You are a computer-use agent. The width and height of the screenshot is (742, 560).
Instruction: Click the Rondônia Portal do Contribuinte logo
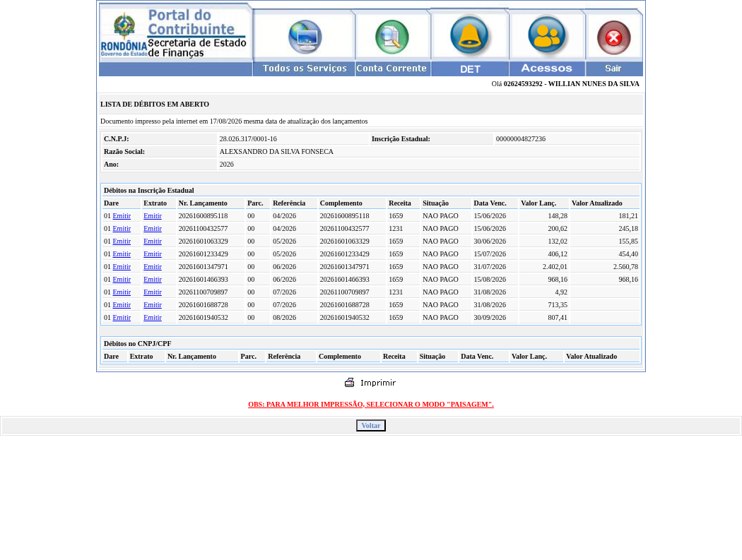click(175, 33)
